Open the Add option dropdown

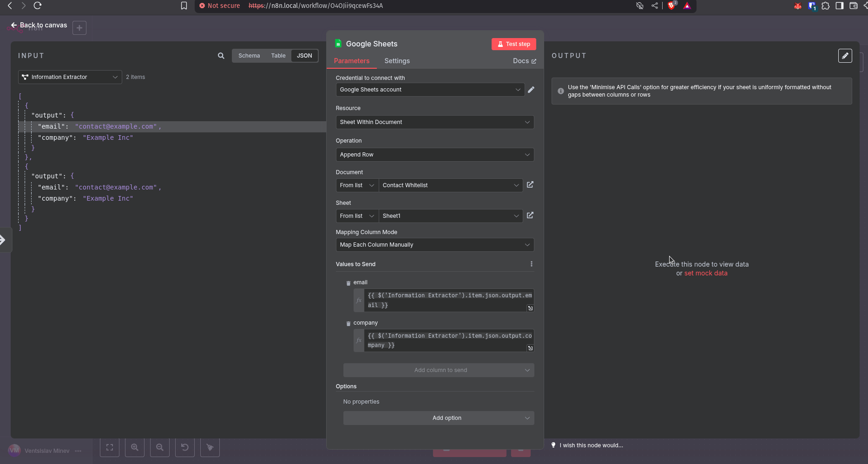coord(439,418)
